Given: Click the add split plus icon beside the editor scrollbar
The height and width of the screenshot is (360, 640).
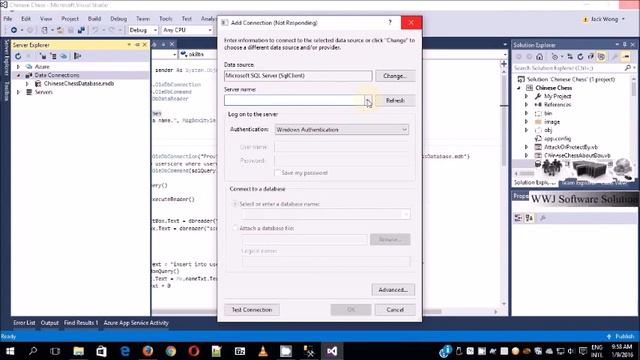Looking at the screenshot, I should (x=504, y=64).
